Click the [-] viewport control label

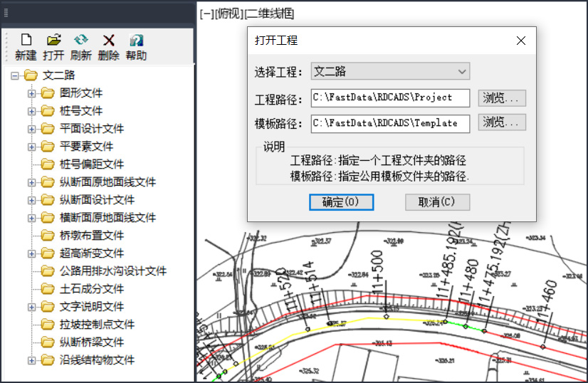tap(206, 14)
